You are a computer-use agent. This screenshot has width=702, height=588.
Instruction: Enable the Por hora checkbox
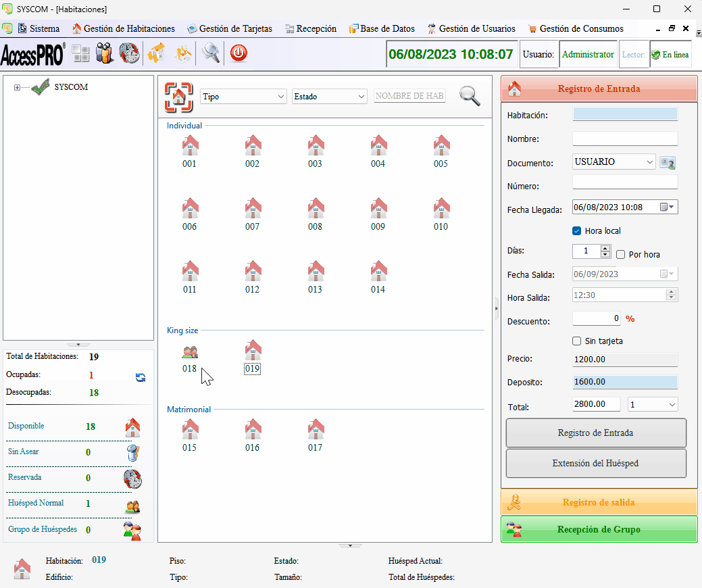(620, 255)
